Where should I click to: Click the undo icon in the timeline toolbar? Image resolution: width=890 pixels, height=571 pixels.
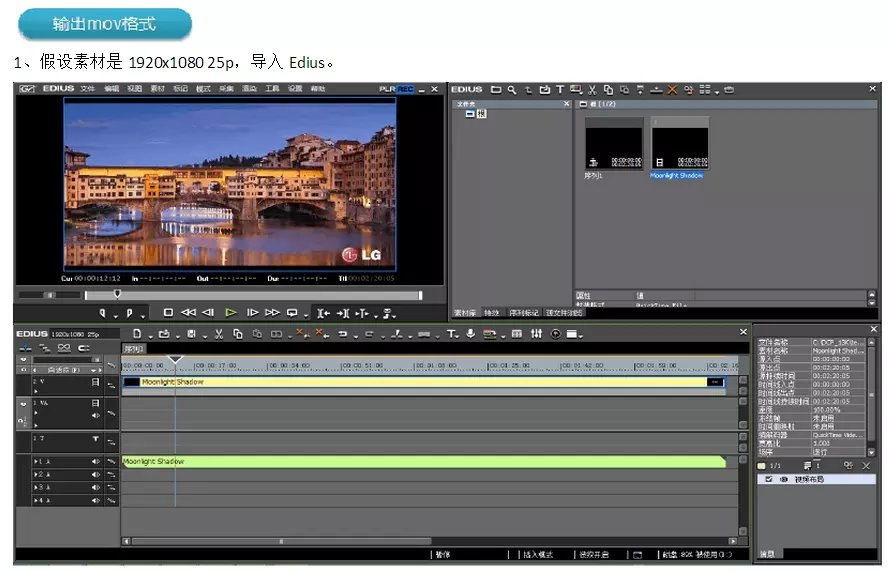[x=343, y=334]
